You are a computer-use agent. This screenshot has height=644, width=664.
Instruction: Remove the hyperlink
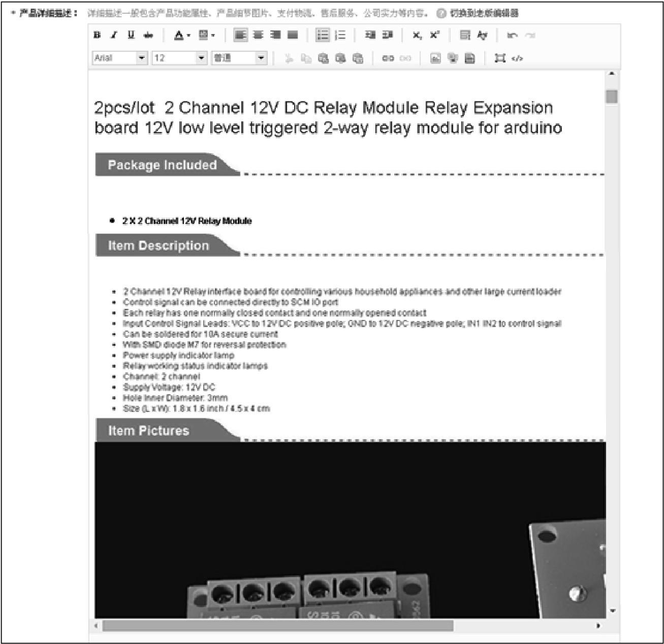pyautogui.click(x=405, y=58)
